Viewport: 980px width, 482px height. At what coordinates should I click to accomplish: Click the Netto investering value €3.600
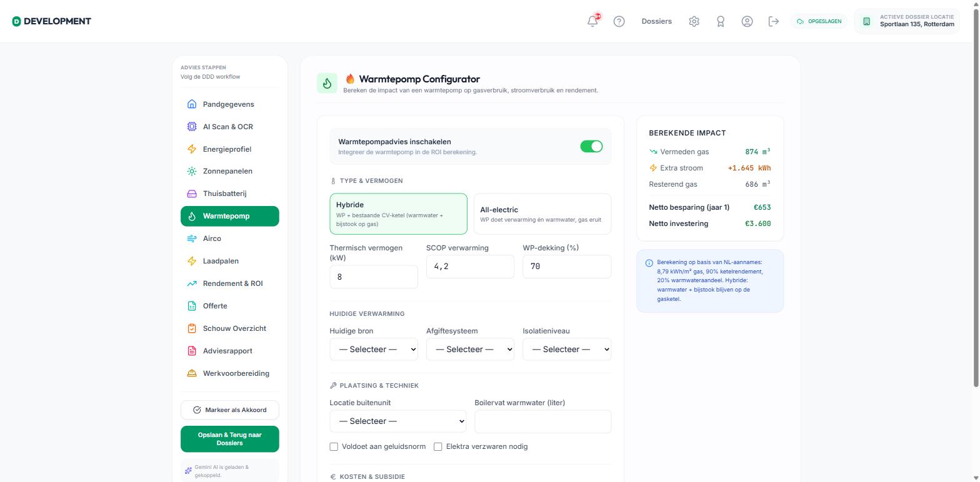(757, 224)
